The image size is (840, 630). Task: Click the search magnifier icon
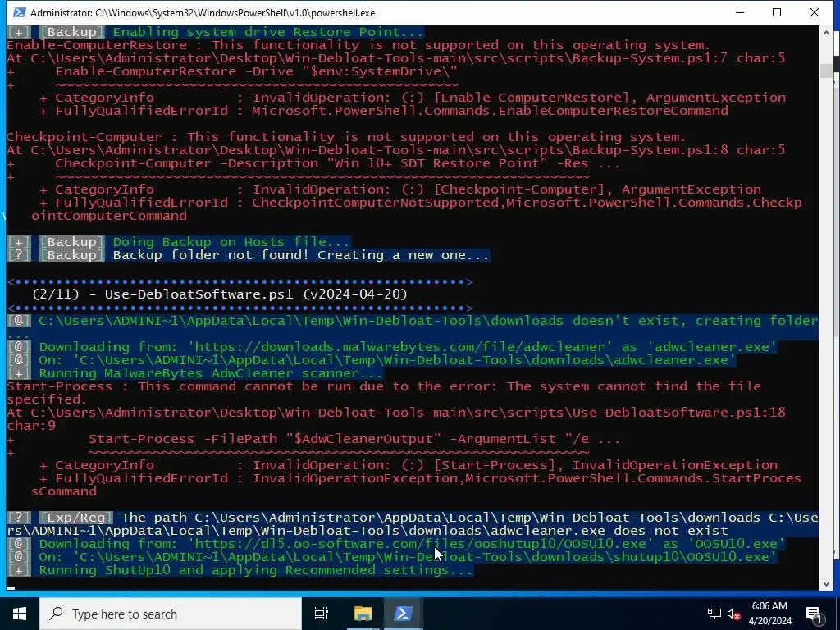(56, 614)
